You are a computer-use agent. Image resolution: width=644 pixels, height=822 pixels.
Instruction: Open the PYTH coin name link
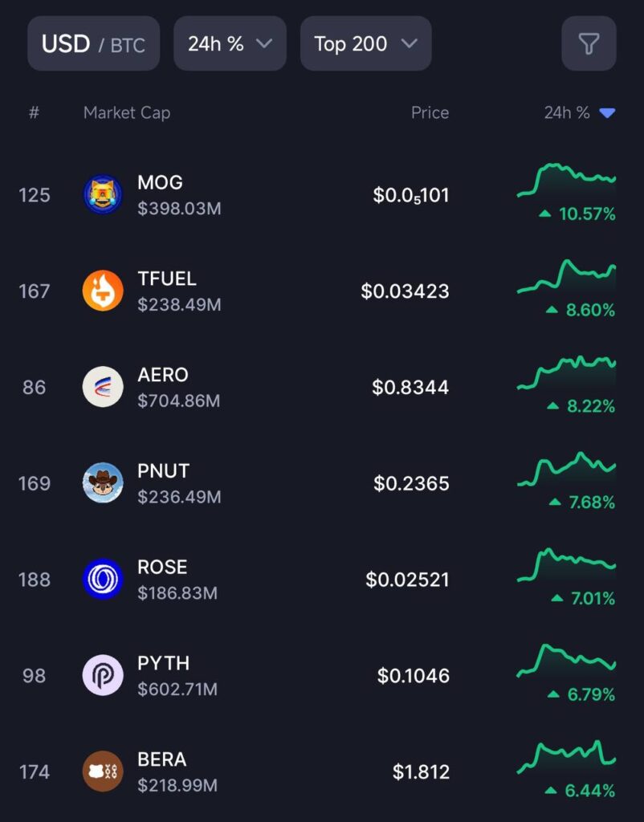coord(164,663)
